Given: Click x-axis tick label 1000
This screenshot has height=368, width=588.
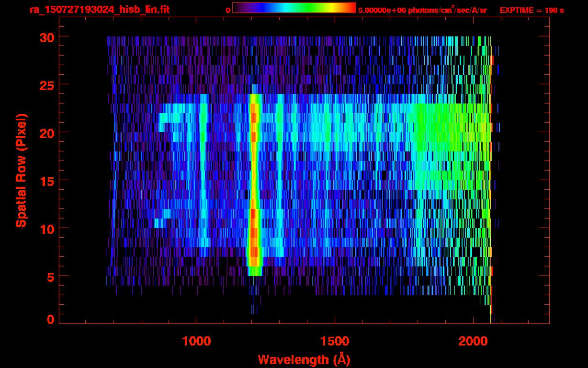Looking at the screenshot, I should 196,341.
